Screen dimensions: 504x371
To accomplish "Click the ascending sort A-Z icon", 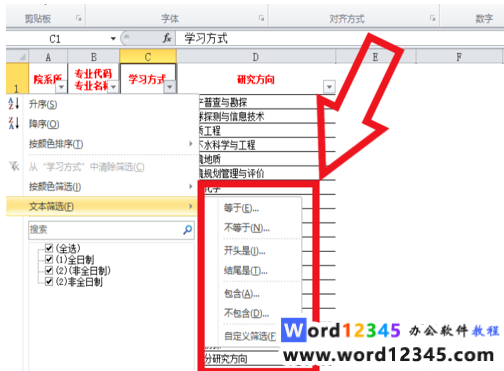I will [x=14, y=104].
